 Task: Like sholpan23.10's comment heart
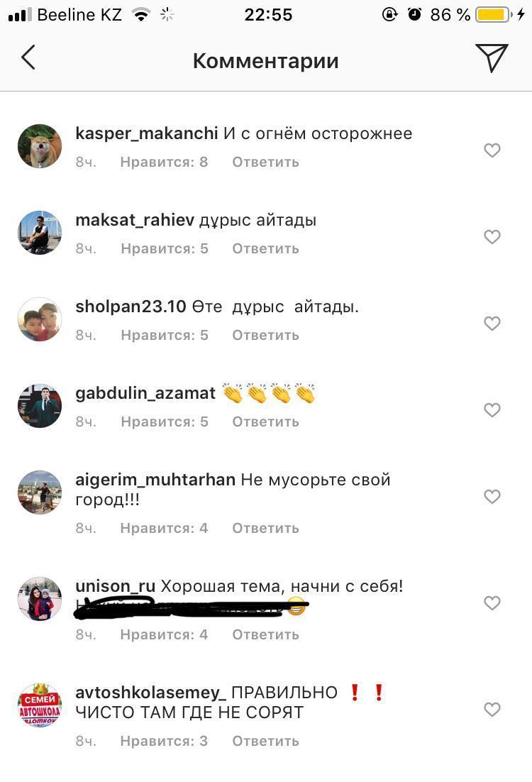[492, 323]
